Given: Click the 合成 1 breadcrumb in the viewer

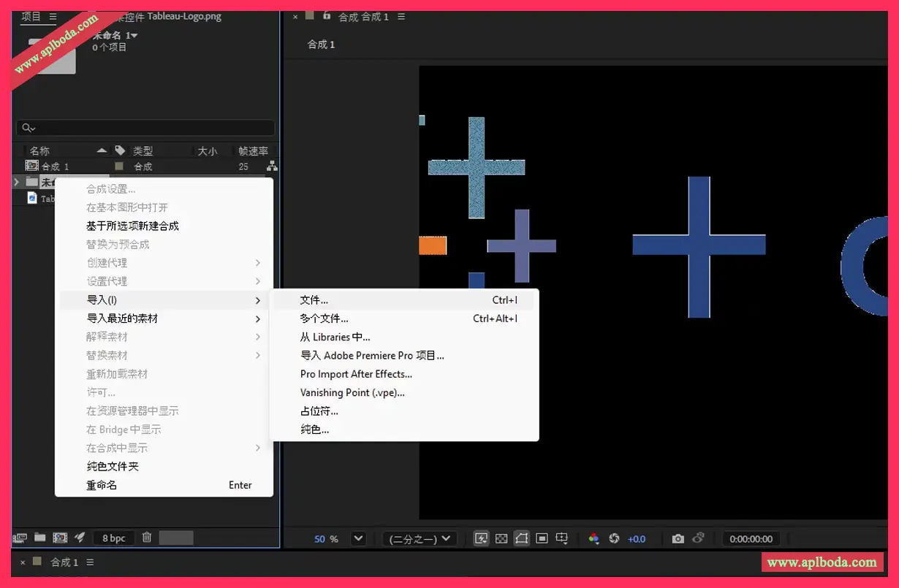Looking at the screenshot, I should (321, 45).
